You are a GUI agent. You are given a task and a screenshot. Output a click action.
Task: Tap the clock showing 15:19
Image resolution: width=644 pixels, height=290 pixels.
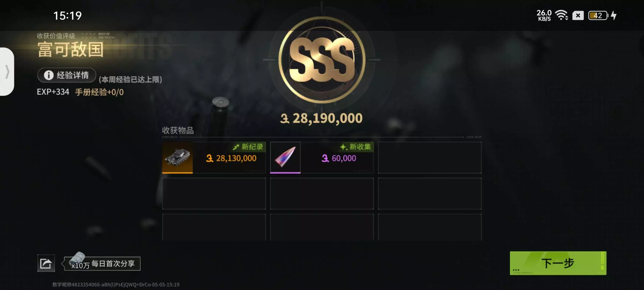click(x=67, y=16)
